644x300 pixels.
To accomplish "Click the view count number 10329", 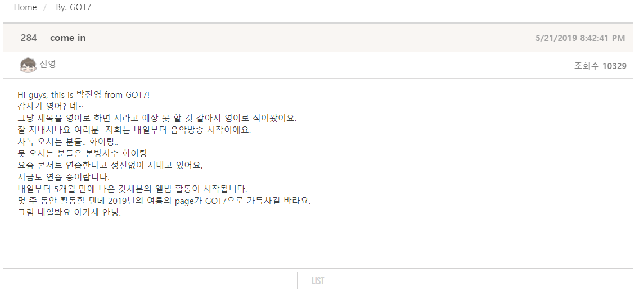I will pos(614,66).
